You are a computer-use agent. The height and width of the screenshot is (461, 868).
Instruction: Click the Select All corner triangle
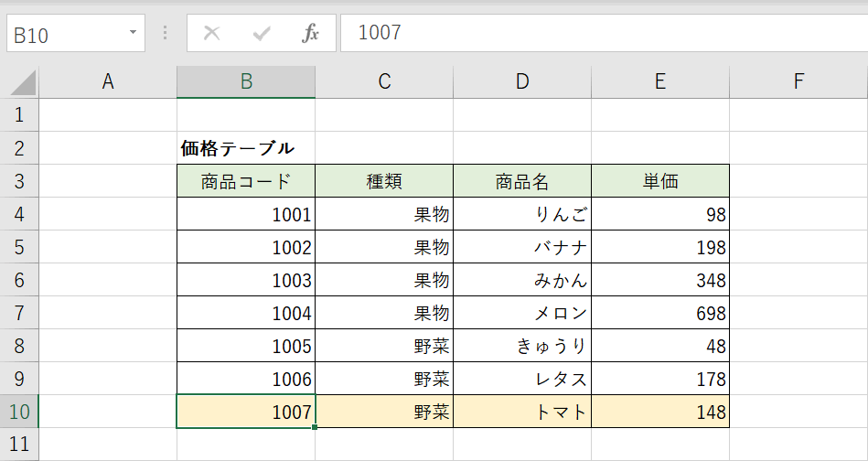coord(23,82)
